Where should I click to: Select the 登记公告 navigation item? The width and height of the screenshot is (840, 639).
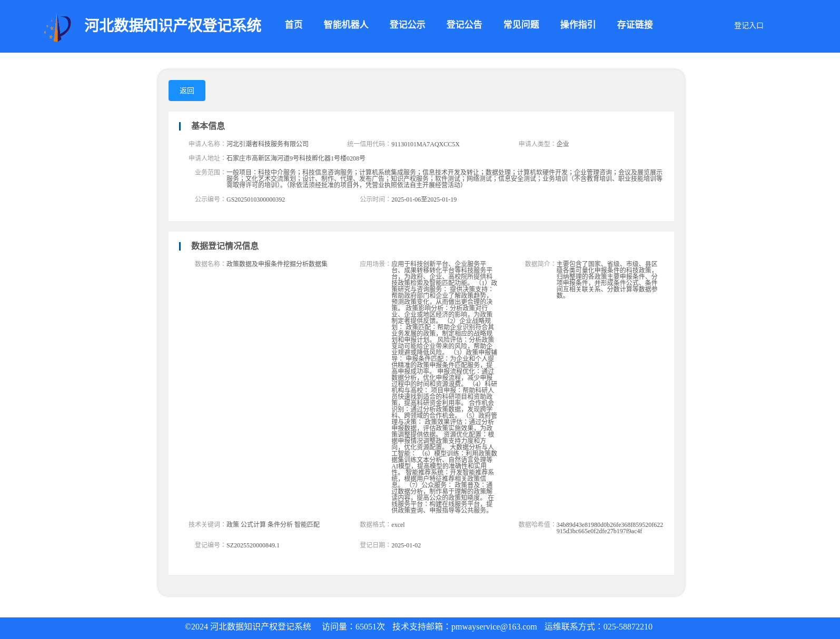pyautogui.click(x=464, y=25)
